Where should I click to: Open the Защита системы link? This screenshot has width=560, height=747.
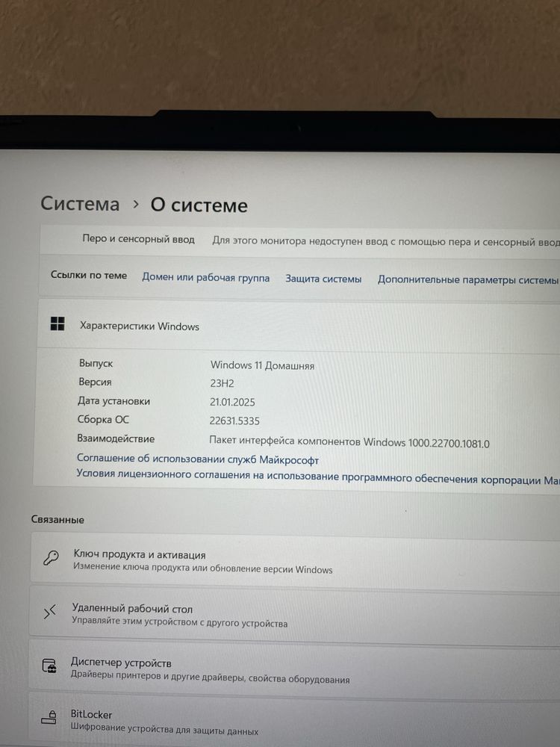[323, 279]
